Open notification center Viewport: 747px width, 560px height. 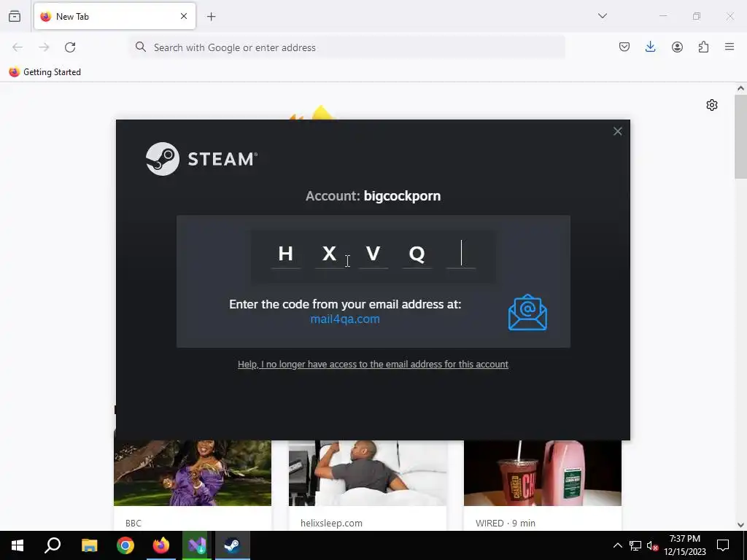(723, 545)
